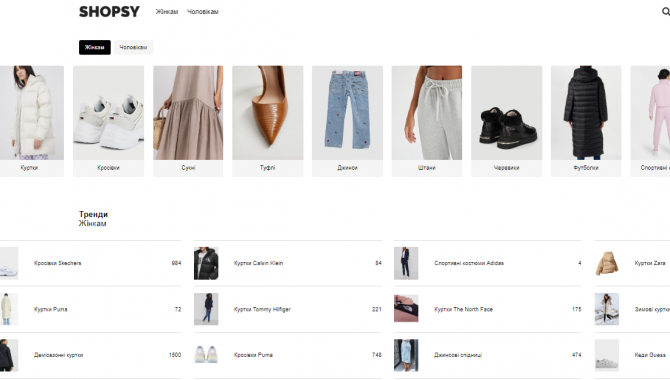The height and width of the screenshot is (380, 670).
Task: Click count 984 beside Кросівки Skechers
Action: (176, 263)
